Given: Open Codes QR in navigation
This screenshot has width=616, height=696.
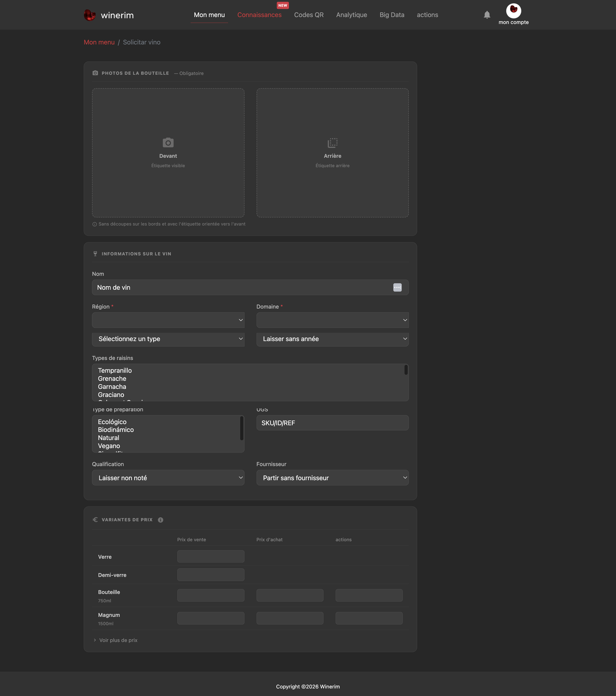Looking at the screenshot, I should pyautogui.click(x=309, y=15).
